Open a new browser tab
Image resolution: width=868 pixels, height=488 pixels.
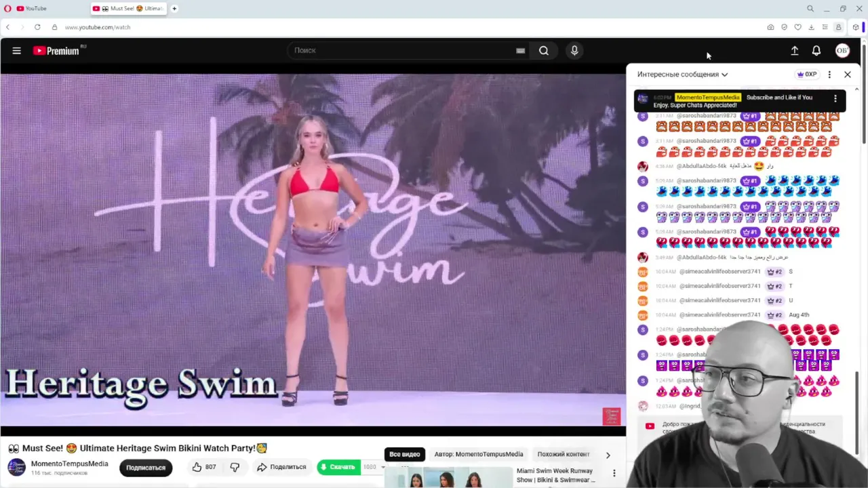[174, 9]
